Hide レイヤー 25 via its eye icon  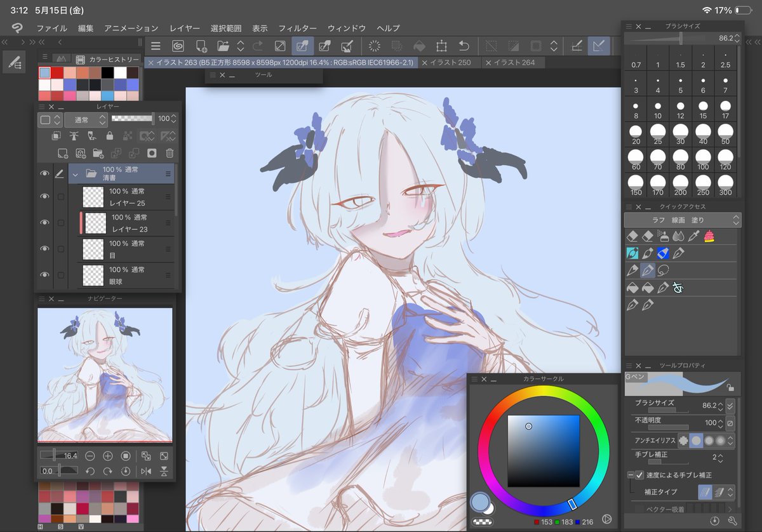(x=44, y=196)
